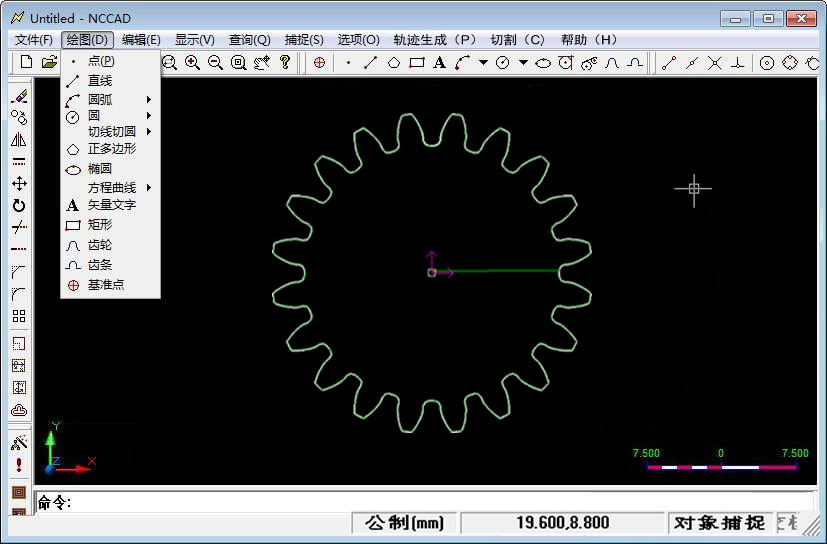Click the rotate tool in left sidebar
This screenshot has width=827, height=544.
18,205
